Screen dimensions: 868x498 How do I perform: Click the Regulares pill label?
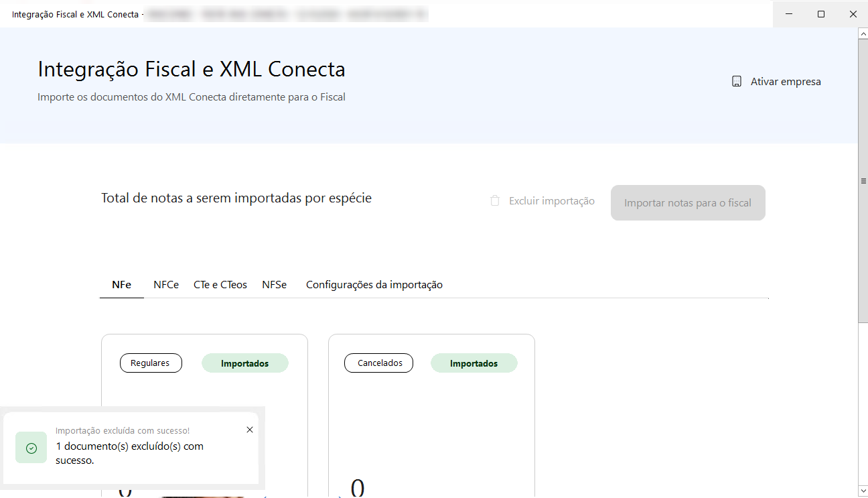coord(151,363)
